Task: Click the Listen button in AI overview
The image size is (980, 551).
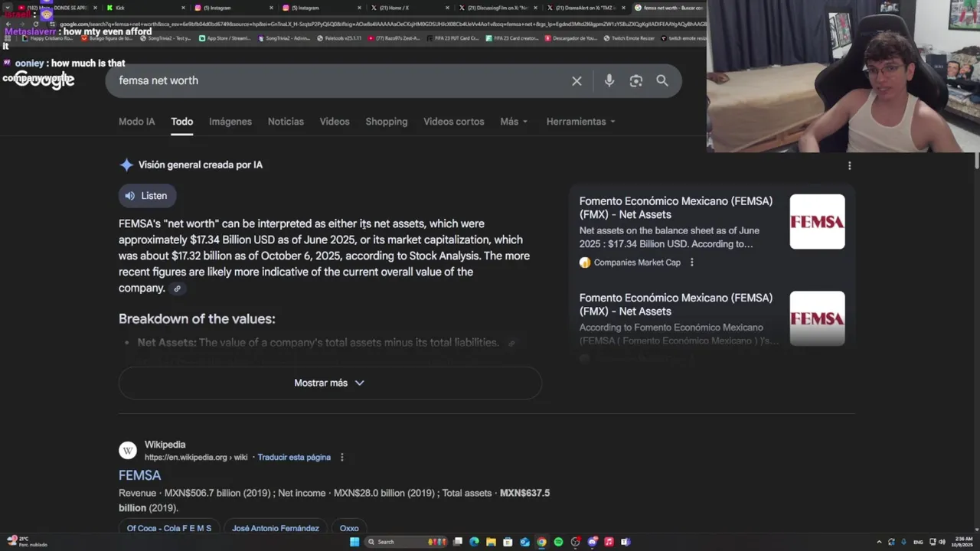Action: point(147,196)
